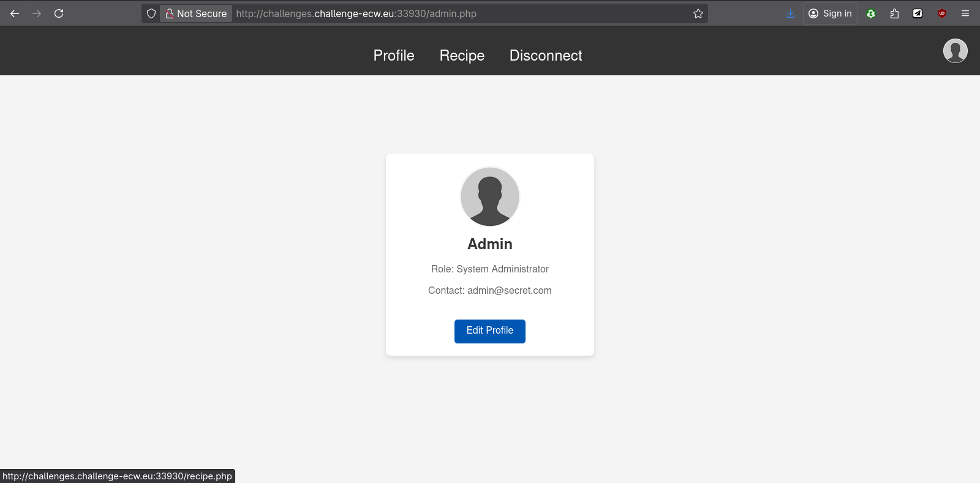
Task: Bookmark this page with the star icon
Action: 698,13
